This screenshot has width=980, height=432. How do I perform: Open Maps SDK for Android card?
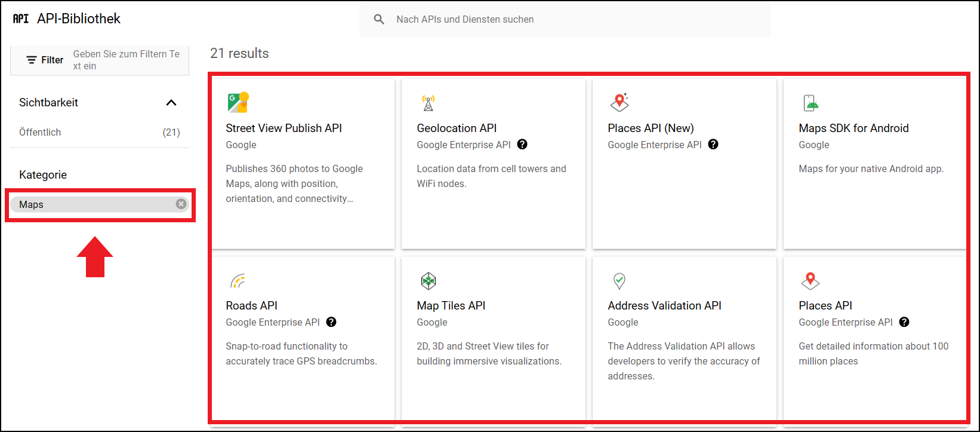[875, 164]
